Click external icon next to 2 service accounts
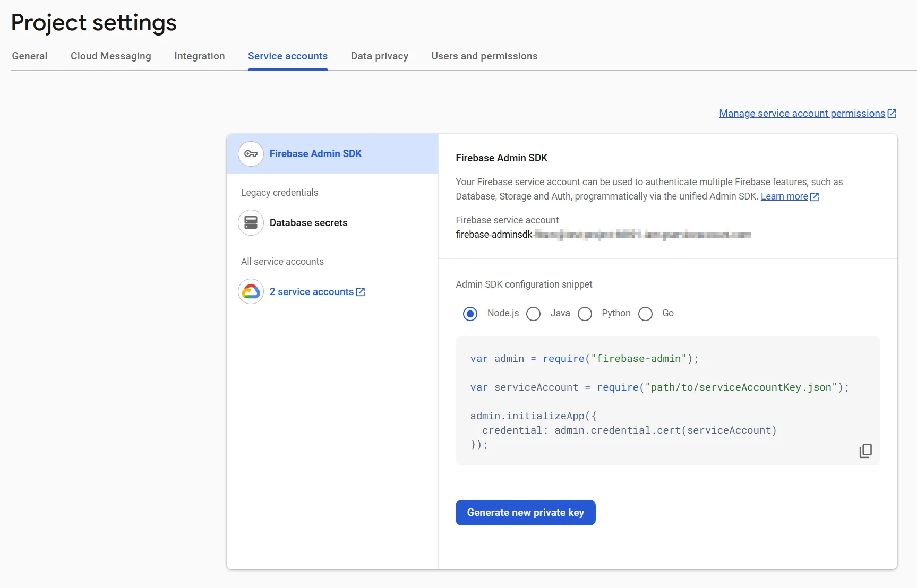 361,292
